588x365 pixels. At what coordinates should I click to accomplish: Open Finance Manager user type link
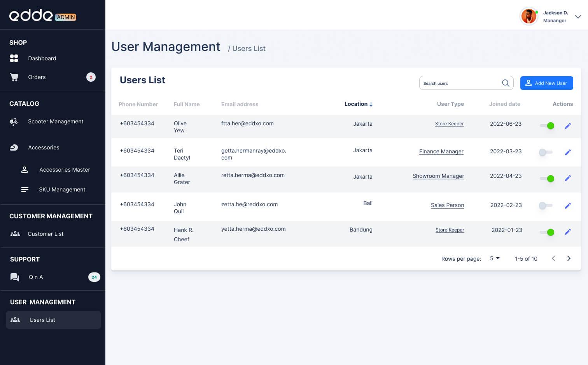(x=441, y=151)
